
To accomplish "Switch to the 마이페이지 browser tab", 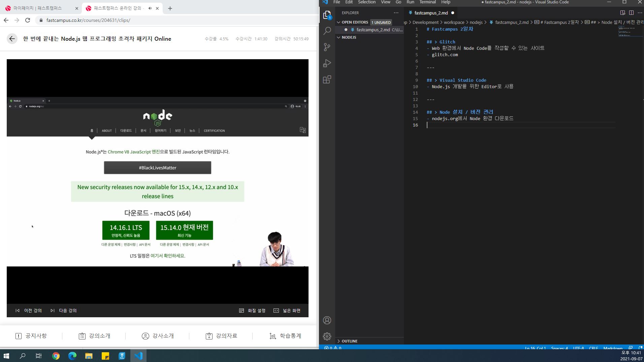I will [x=40, y=8].
